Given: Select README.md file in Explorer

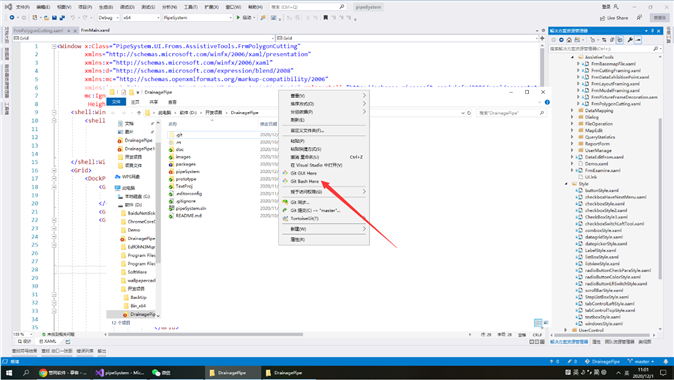Looking at the screenshot, I should pos(188,215).
